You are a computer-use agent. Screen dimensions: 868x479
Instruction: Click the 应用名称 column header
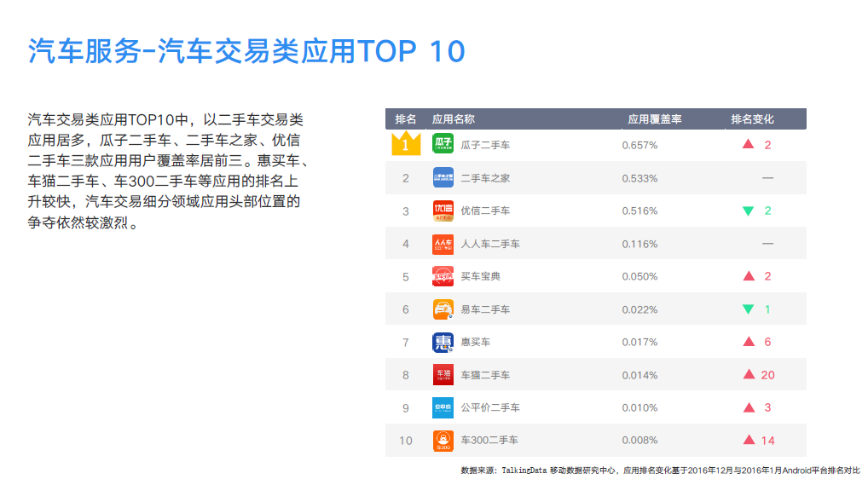pyautogui.click(x=454, y=119)
